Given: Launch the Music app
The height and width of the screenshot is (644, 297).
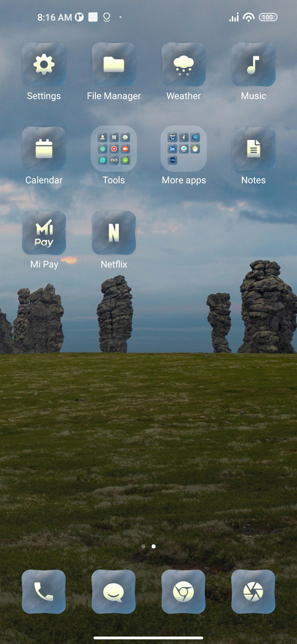Looking at the screenshot, I should [x=253, y=64].
